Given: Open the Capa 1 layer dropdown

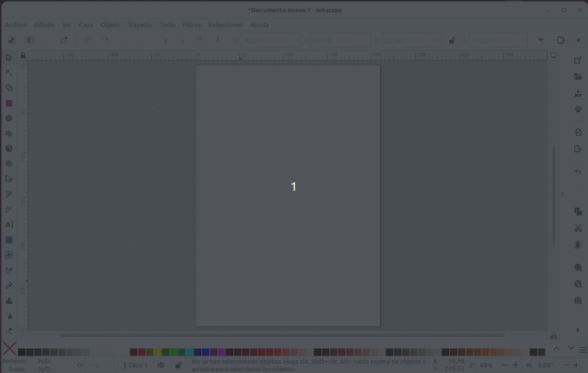Looking at the screenshot, I should 137,365.
